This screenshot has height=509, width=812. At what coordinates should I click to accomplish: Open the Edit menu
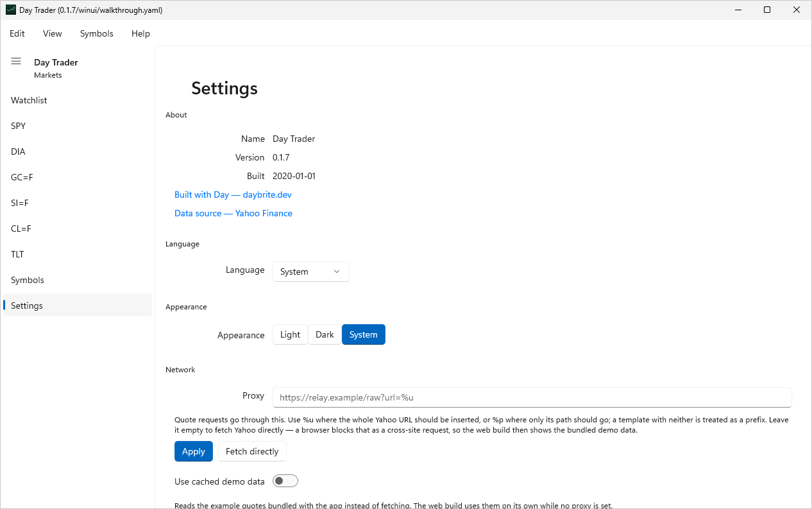[x=17, y=33]
